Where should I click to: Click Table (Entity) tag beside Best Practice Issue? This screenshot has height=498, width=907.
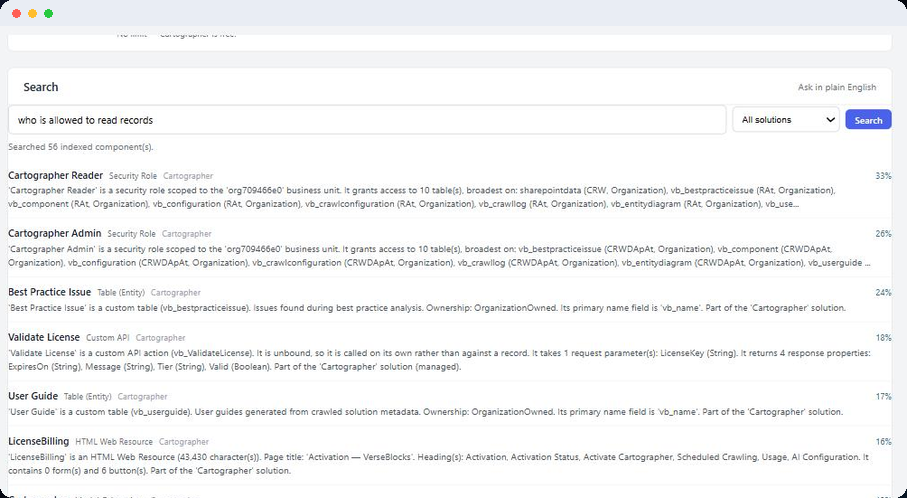click(x=121, y=293)
